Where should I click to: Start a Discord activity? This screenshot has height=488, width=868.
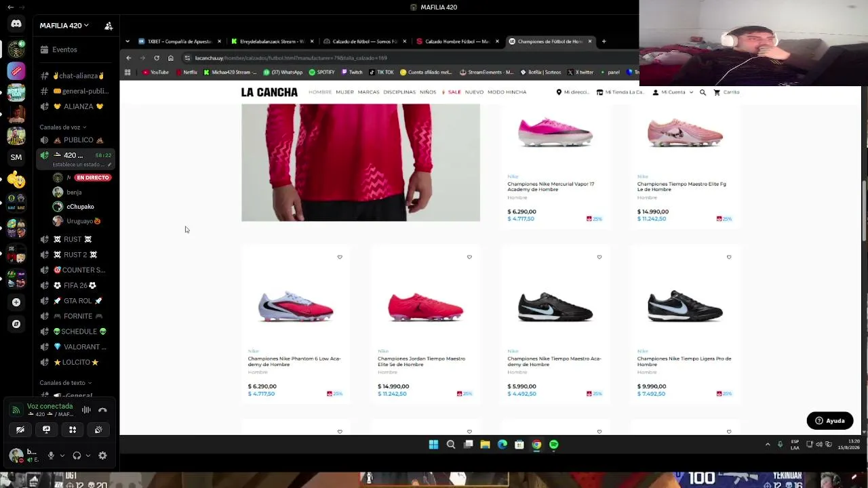[73, 430]
